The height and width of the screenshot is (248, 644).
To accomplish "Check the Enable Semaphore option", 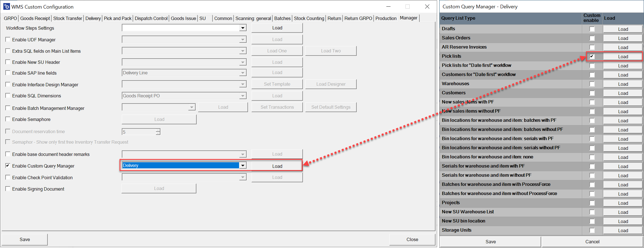I will [x=8, y=119].
